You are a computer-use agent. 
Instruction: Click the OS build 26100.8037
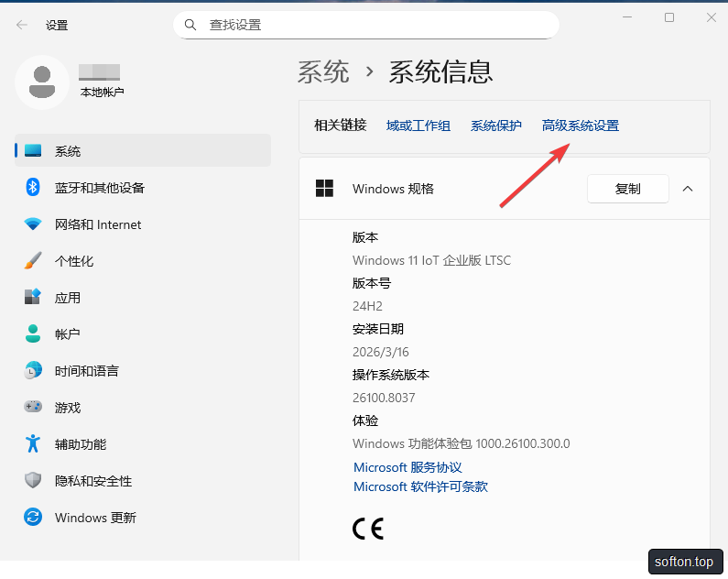click(384, 398)
